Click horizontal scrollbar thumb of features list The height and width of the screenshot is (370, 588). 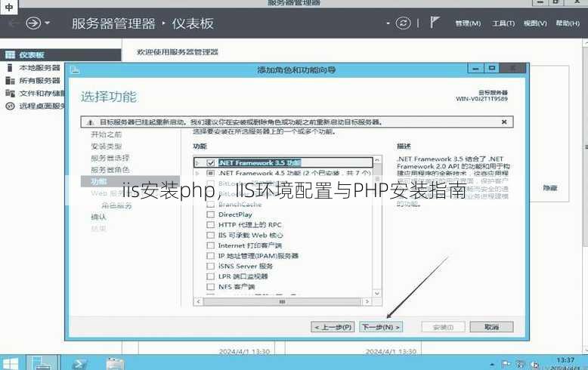[x=282, y=301]
